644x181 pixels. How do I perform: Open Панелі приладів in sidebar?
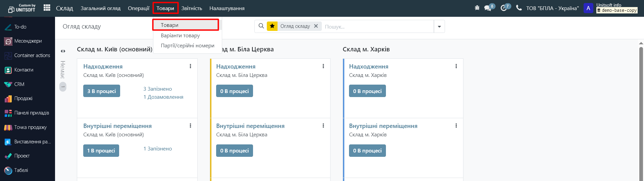[28, 113]
